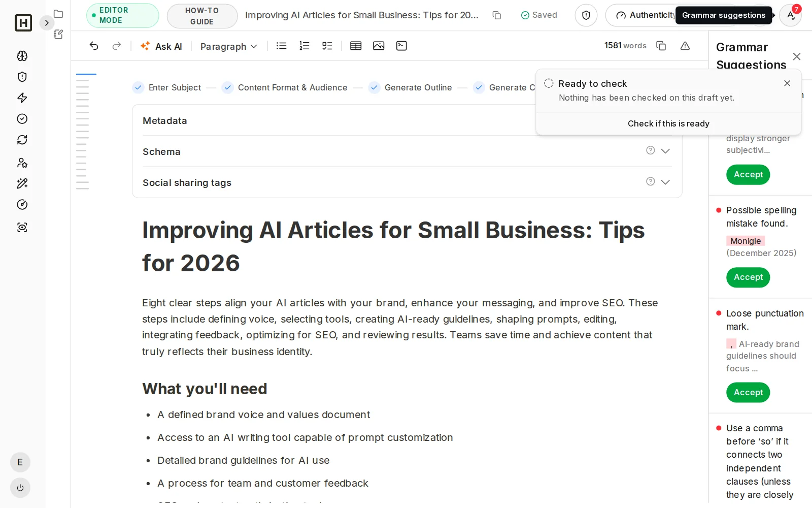Open the folder icon in sidebar
The width and height of the screenshot is (812, 508).
coord(58,14)
